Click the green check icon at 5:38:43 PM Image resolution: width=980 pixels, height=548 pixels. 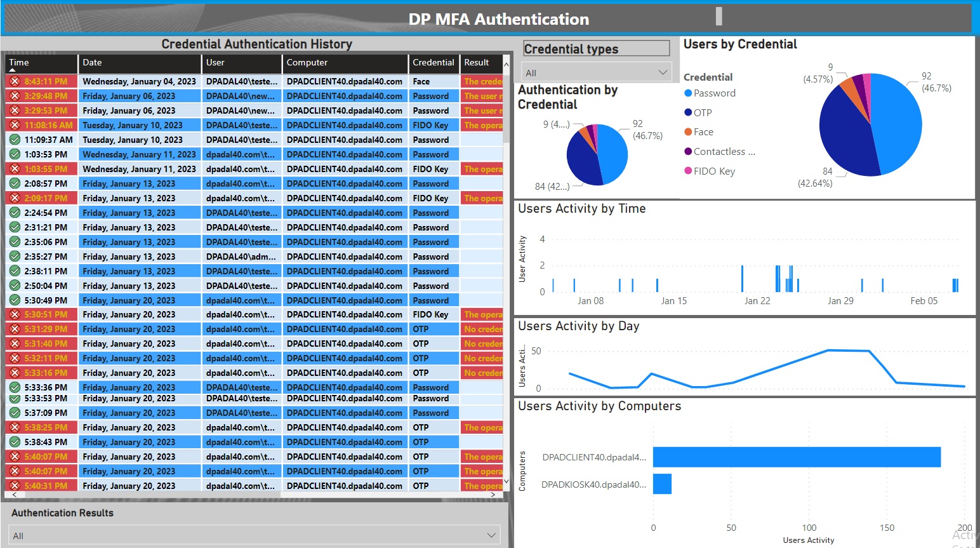(x=15, y=442)
